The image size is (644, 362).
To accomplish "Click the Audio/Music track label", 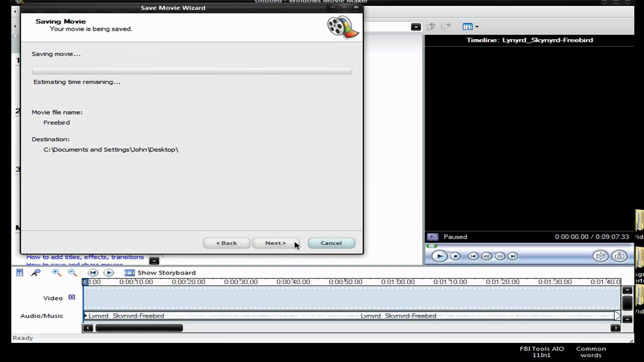I will pos(42,316).
